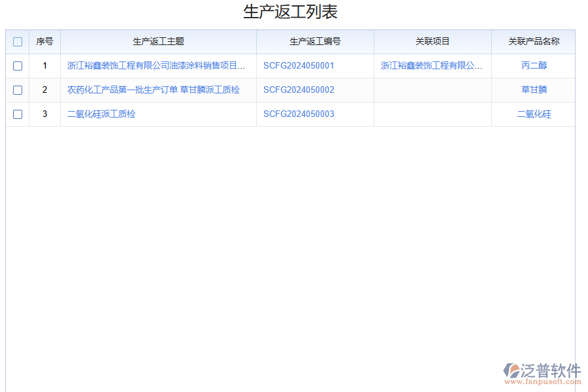Screen dimensions: 588x392
Task: Check the checkbox for row 1
Action: click(x=17, y=65)
